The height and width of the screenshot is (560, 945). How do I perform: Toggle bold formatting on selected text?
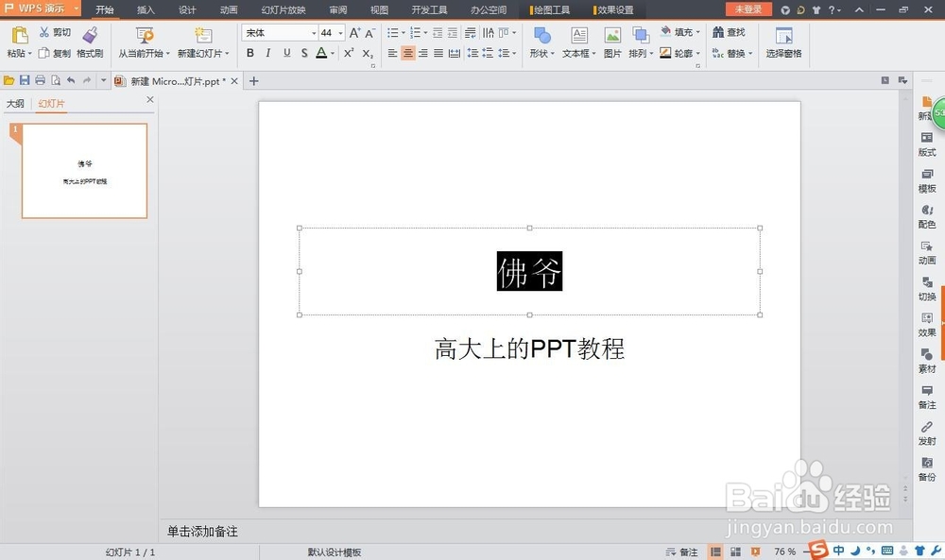tap(249, 53)
